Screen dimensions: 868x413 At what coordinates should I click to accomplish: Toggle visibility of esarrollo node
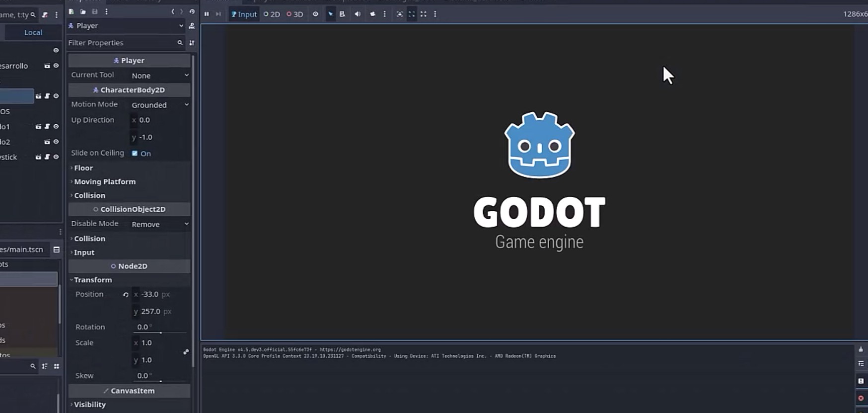(56, 66)
